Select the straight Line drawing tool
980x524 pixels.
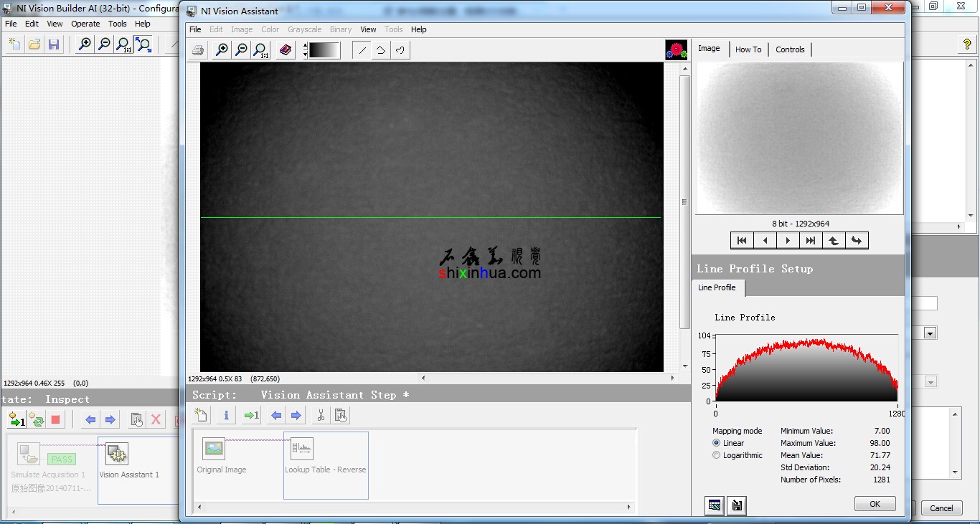click(x=362, y=50)
